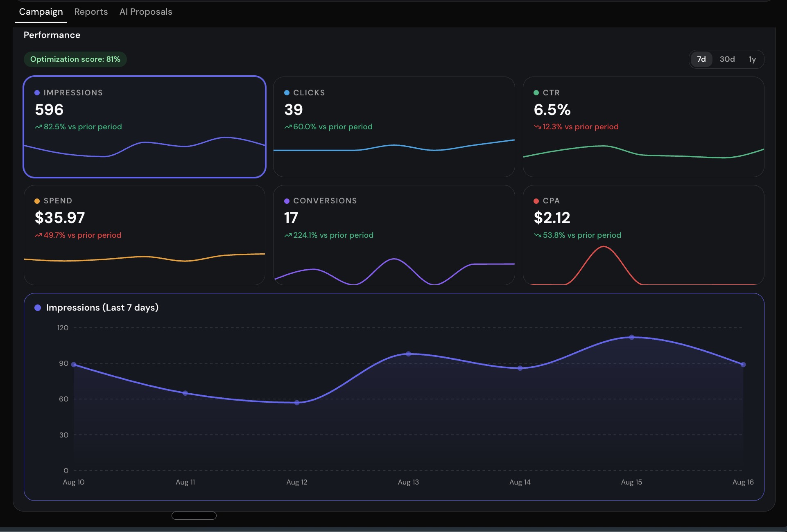Click the Clicks card blue sparkline
787x532 pixels.
point(394,146)
